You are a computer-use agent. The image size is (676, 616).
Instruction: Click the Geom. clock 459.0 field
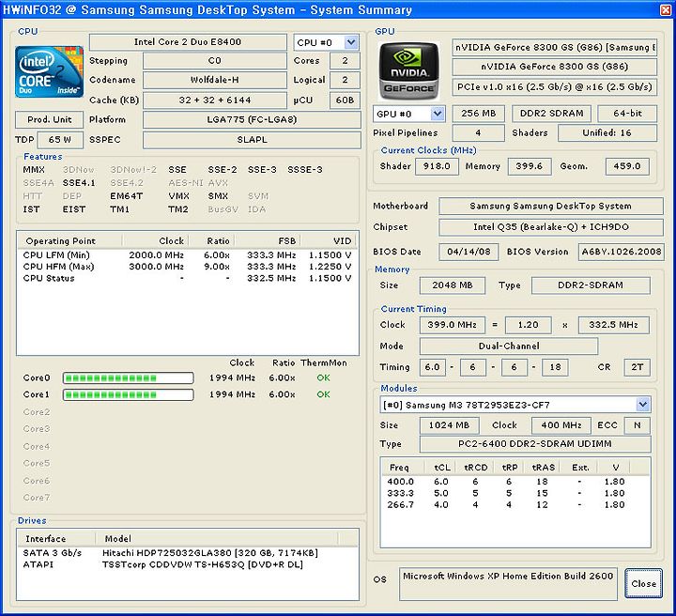point(627,166)
